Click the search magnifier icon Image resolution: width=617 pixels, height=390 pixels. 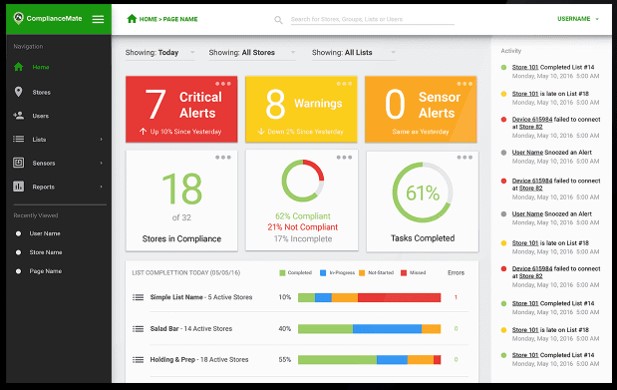pyautogui.click(x=278, y=20)
